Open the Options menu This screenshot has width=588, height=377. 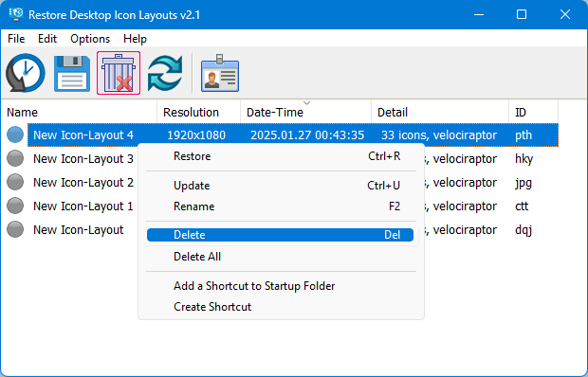click(90, 39)
